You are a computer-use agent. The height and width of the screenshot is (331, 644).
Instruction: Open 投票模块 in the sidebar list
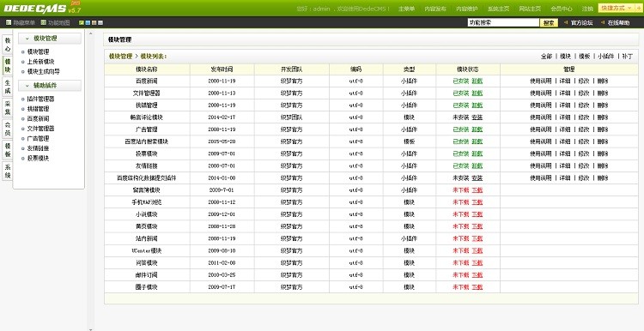coord(38,158)
